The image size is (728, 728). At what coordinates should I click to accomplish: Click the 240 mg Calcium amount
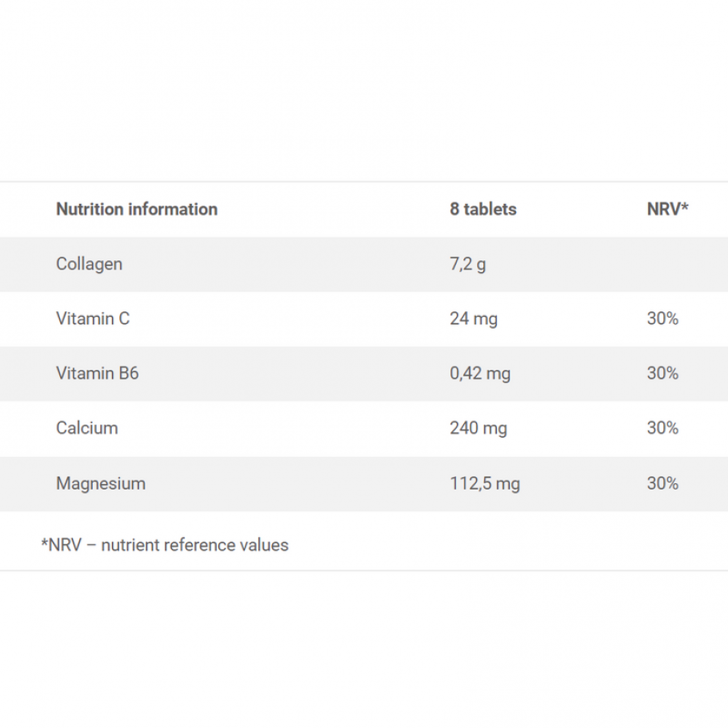click(478, 428)
